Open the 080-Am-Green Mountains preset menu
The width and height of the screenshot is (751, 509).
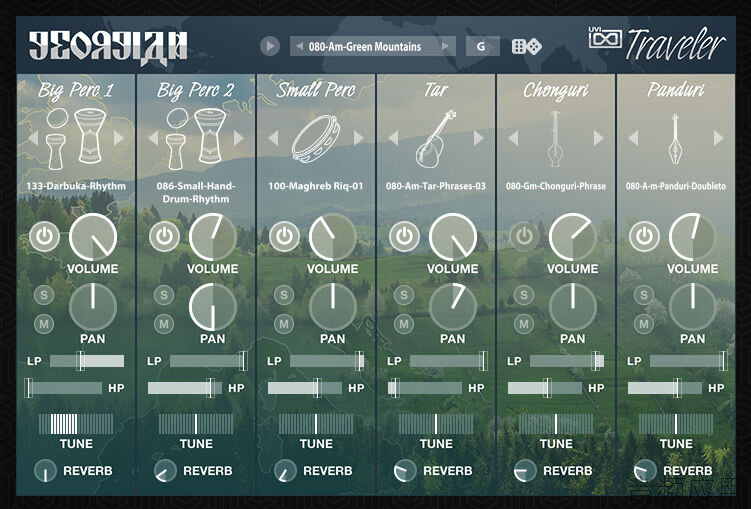pyautogui.click(x=372, y=46)
